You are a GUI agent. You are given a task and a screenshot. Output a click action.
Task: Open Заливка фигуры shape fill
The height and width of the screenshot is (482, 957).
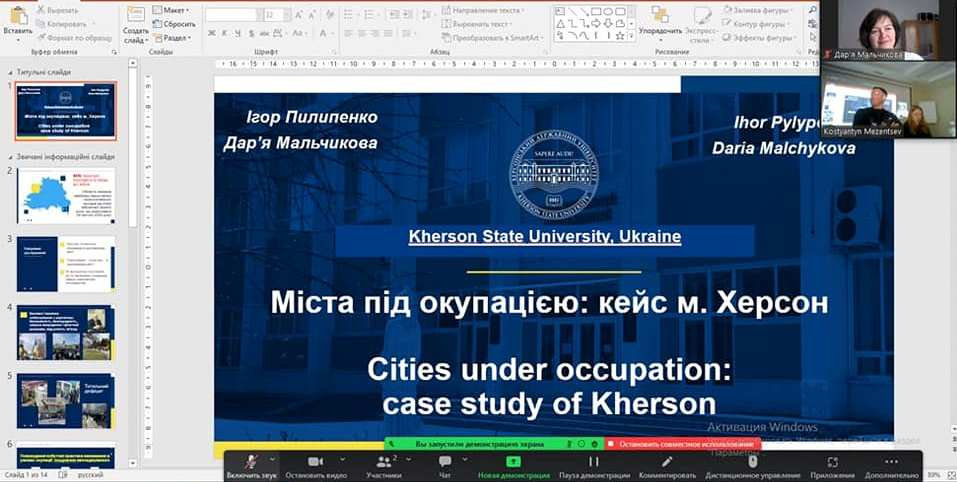tap(756, 10)
